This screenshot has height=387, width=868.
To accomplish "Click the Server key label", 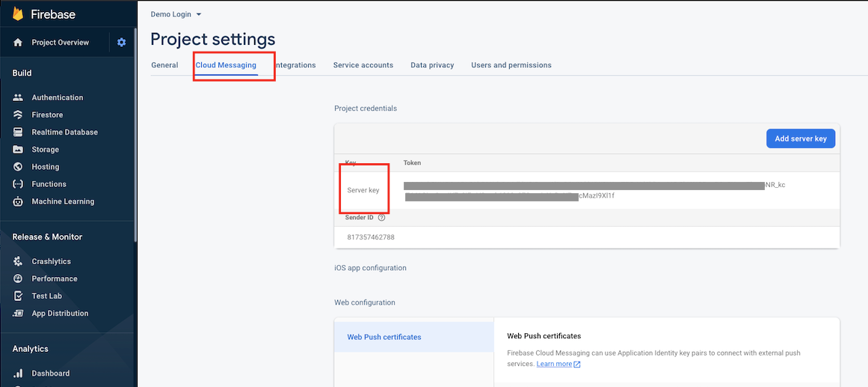I will (x=363, y=190).
